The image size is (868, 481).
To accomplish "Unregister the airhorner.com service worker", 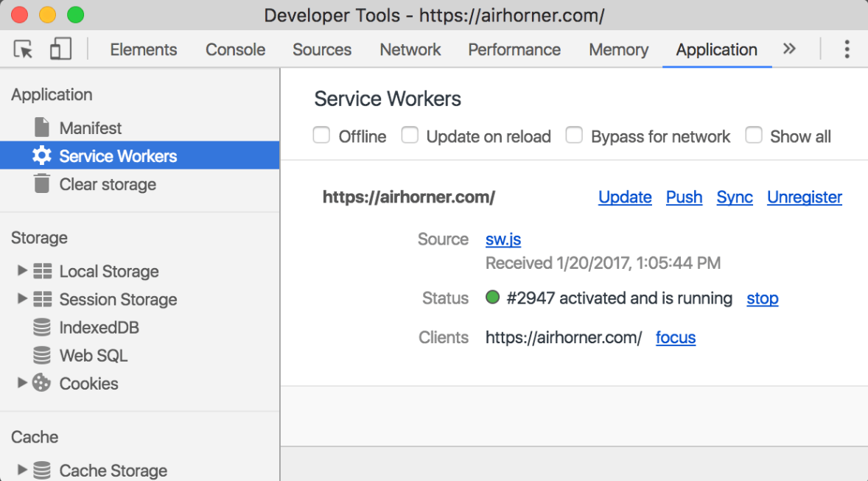I will click(x=805, y=197).
